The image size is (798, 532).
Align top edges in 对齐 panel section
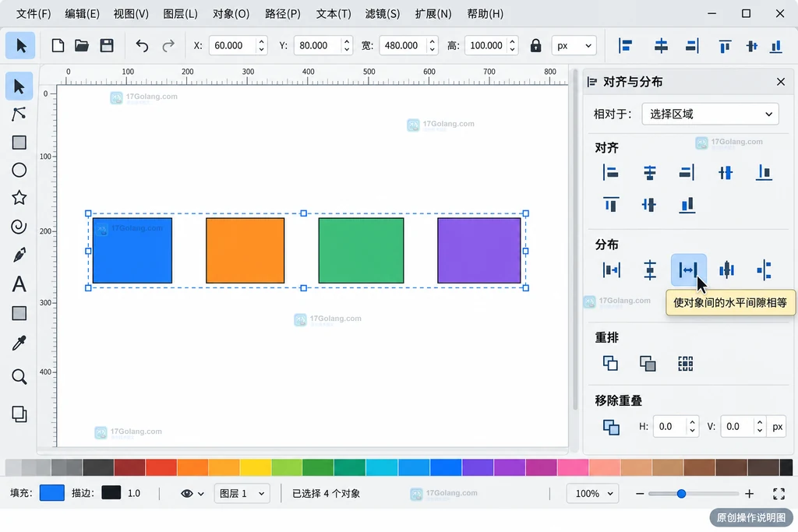pos(611,204)
